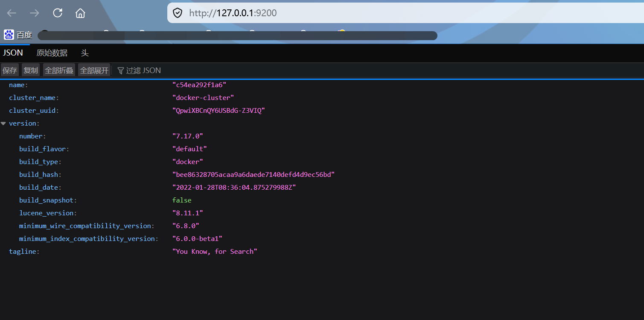Viewport: 644px width, 320px height.
Task: Open the 头 headers tab
Action: 85,53
